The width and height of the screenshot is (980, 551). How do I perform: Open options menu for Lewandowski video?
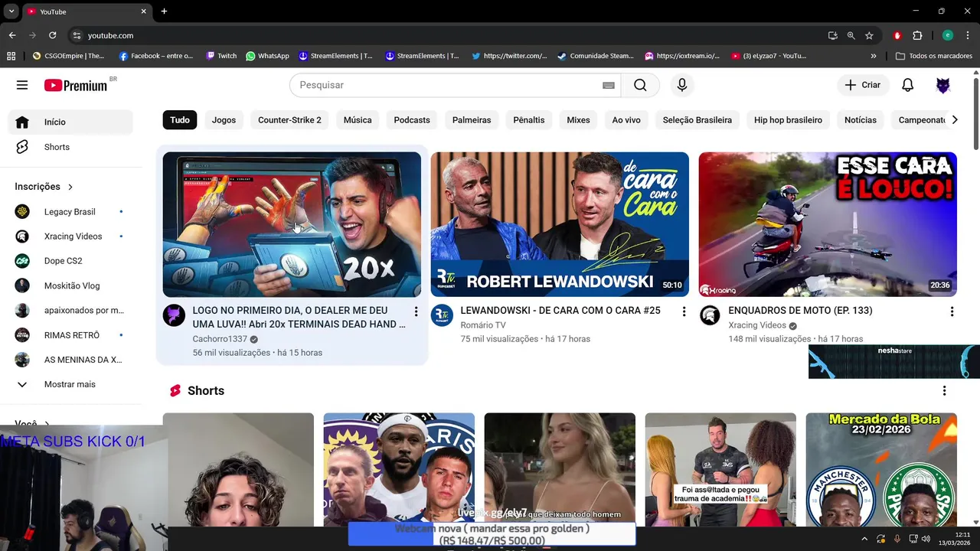(x=684, y=311)
